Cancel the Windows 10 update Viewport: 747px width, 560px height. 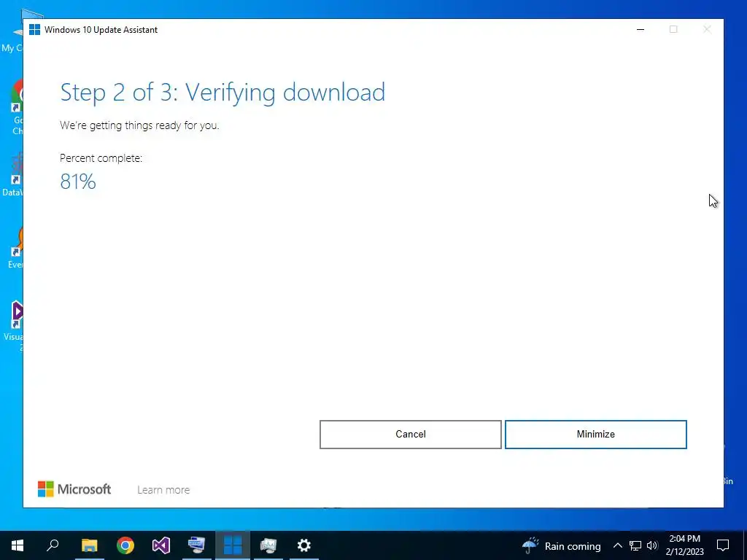pyautogui.click(x=410, y=435)
